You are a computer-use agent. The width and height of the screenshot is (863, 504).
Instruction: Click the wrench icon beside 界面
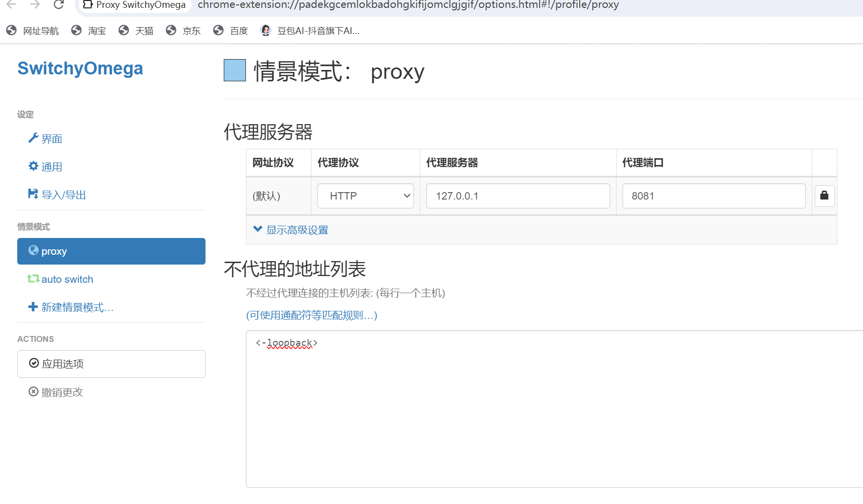coord(34,138)
